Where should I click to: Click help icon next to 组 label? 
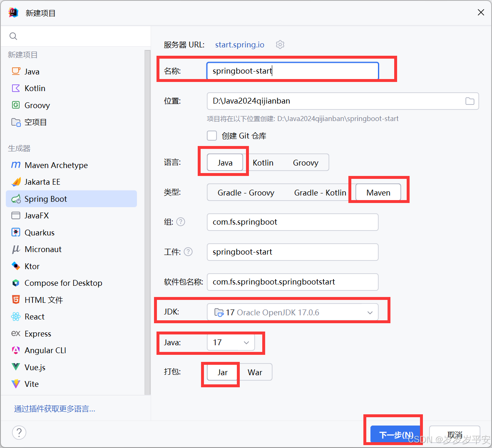click(181, 222)
